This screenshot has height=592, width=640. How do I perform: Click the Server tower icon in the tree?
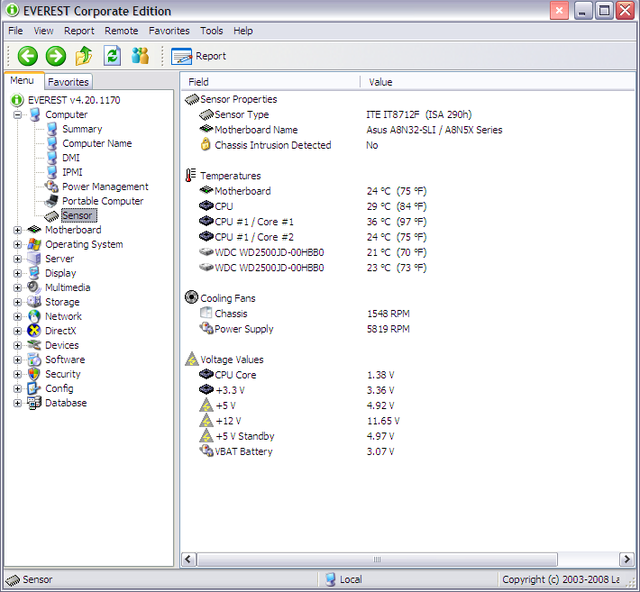click(x=34, y=259)
